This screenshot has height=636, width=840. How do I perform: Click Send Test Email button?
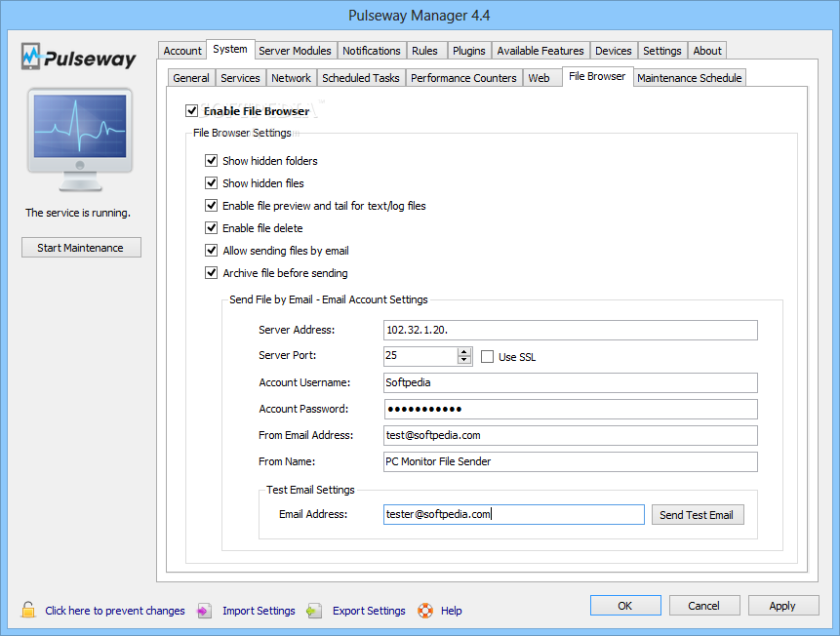(x=698, y=514)
